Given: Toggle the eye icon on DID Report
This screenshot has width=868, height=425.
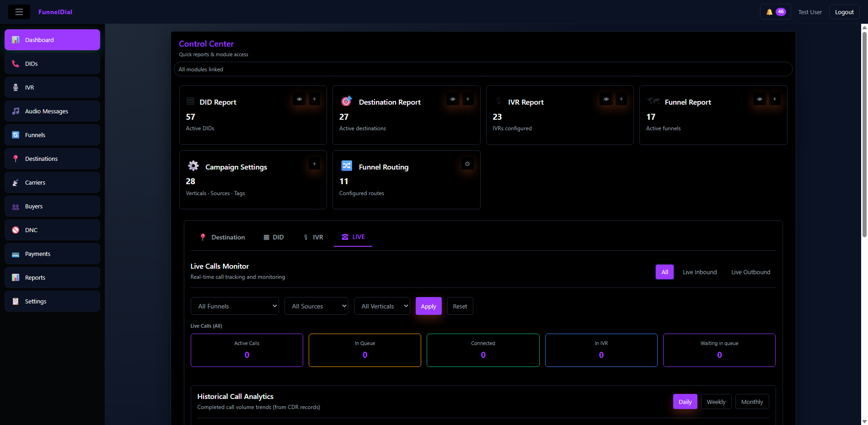Looking at the screenshot, I should 299,99.
